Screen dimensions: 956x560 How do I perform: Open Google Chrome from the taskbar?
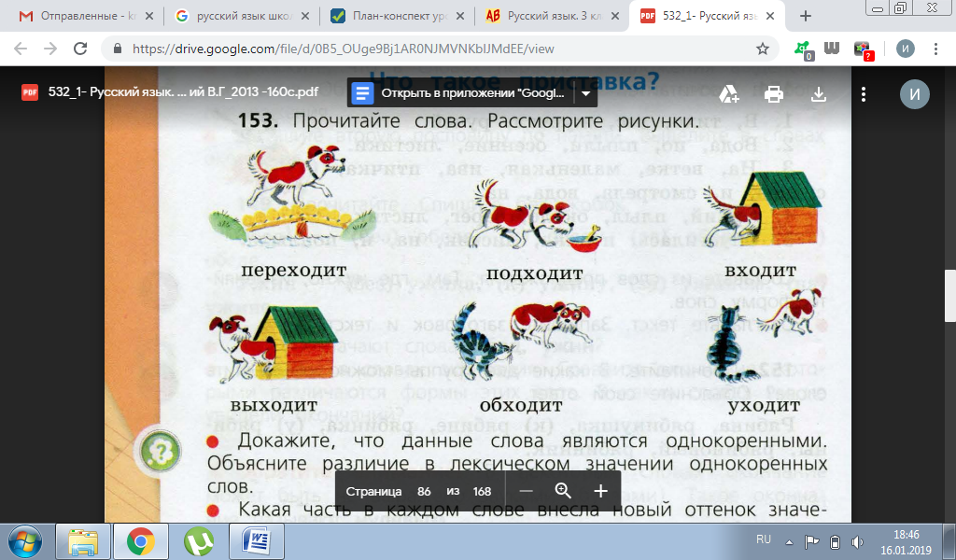click(x=141, y=541)
